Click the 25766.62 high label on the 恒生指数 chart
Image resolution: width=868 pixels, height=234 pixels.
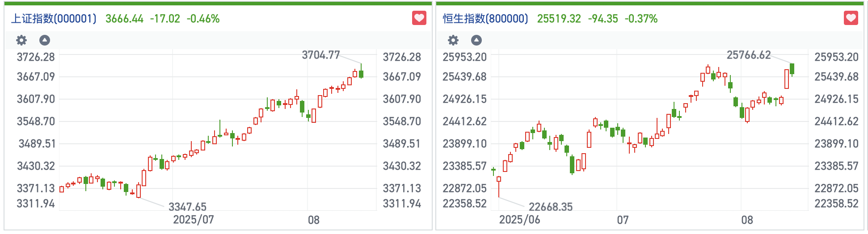[749, 55]
